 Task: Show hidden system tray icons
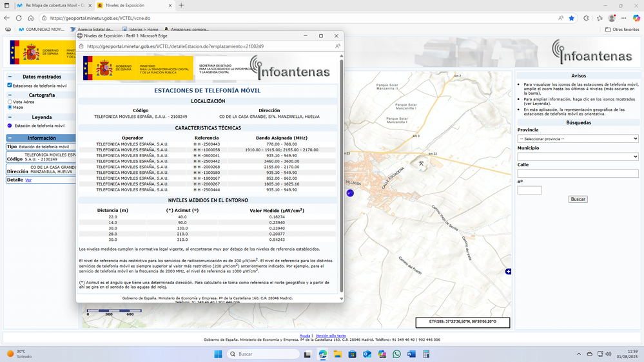579,354
